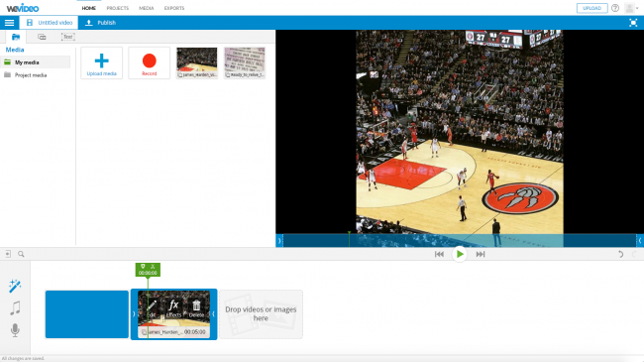The image size is (644, 362).
Task: Select the My media folder
Action: pyautogui.click(x=36, y=62)
